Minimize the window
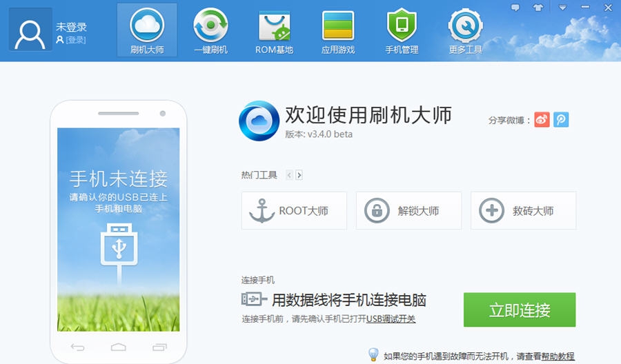Viewport: 621px width, 364px height. pos(585,8)
